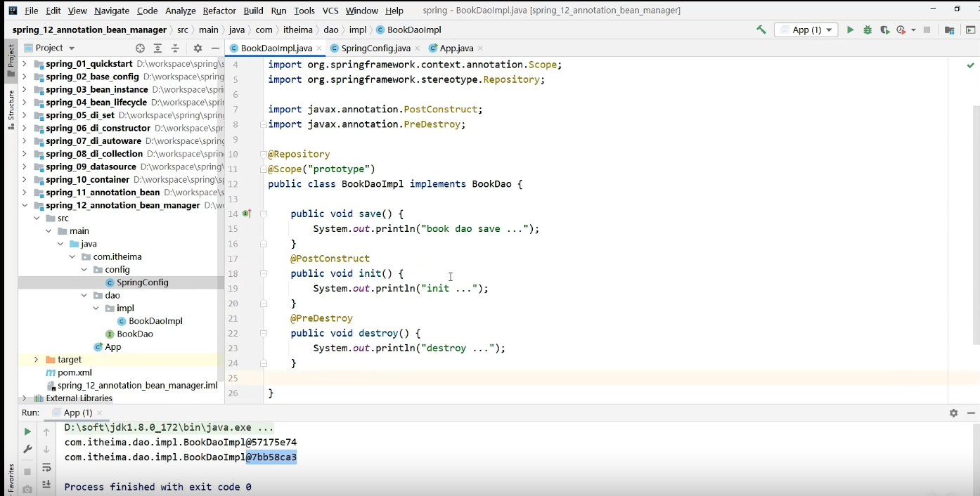
Task: Click the green inspection checkmark in editor
Action: point(971,65)
